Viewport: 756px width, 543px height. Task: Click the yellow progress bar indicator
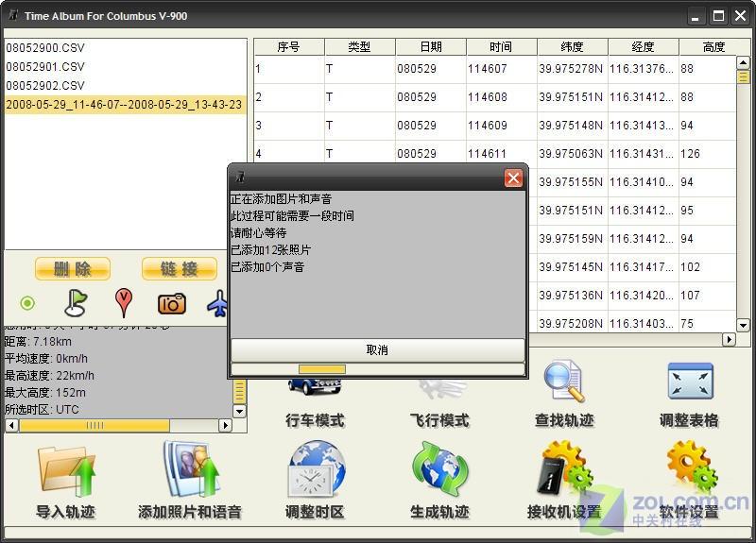322,369
